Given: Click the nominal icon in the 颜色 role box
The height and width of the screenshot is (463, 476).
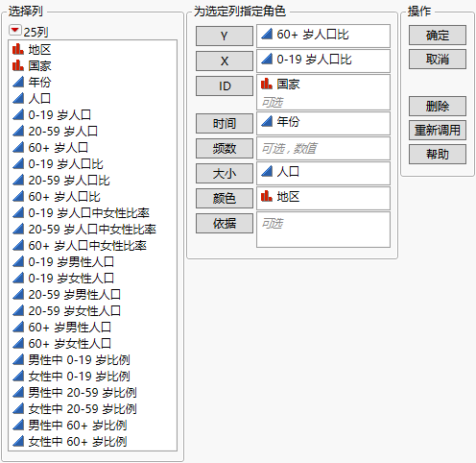Looking at the screenshot, I should [267, 197].
